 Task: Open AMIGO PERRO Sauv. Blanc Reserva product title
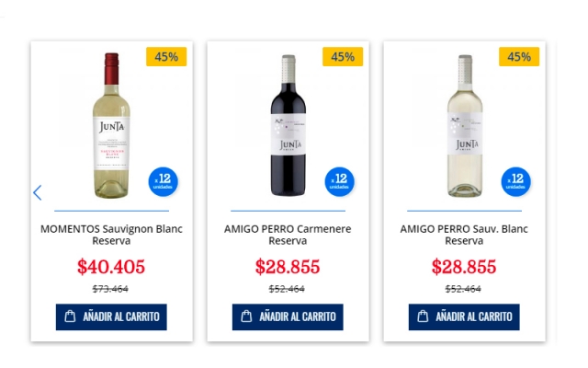464,235
